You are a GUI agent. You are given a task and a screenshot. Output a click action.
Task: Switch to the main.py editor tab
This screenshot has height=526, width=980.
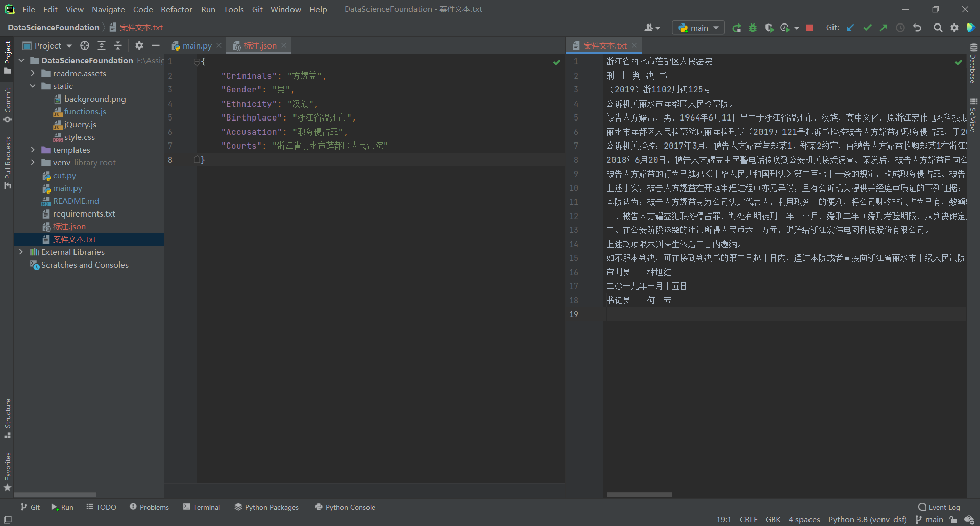click(197, 45)
